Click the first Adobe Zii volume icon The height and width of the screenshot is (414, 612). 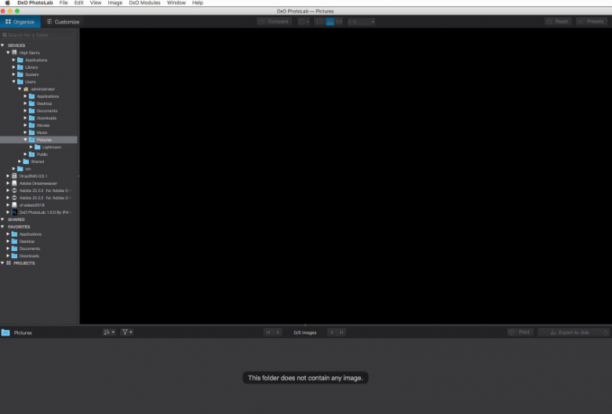[x=14, y=190]
